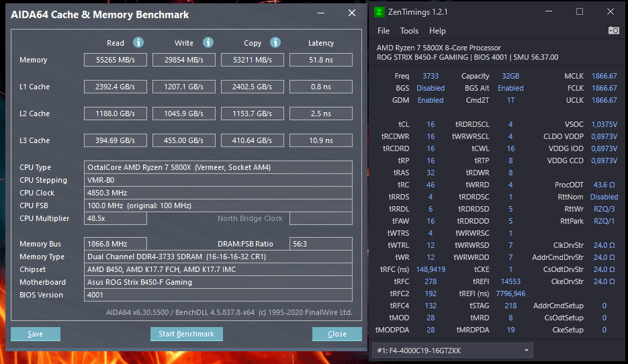This screenshot has width=628, height=364.
Task: Click DRAM:FSB Ratio 56:3 field
Action: click(x=321, y=244)
